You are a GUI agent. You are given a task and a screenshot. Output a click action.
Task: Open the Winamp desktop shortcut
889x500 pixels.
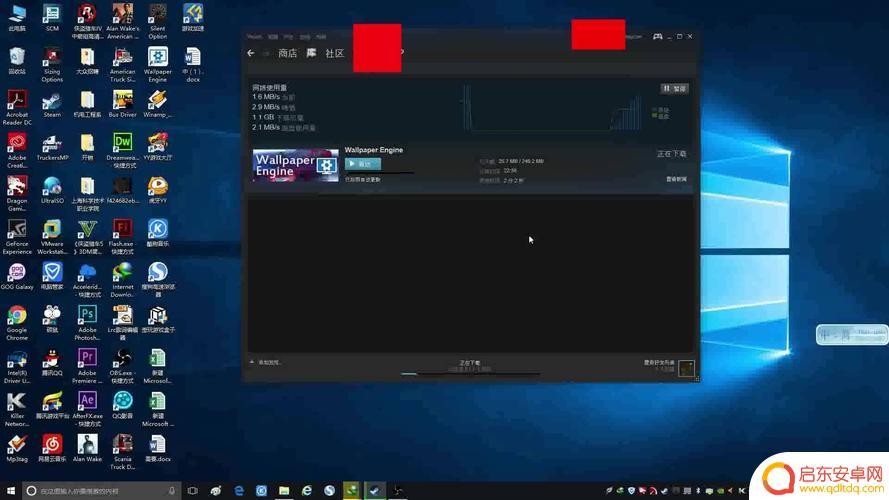point(158,104)
